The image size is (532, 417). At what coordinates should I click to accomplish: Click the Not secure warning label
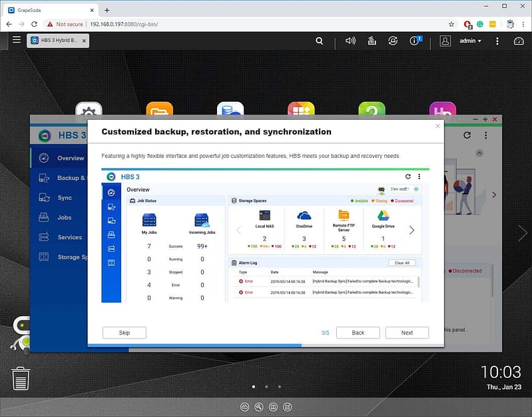coord(65,24)
